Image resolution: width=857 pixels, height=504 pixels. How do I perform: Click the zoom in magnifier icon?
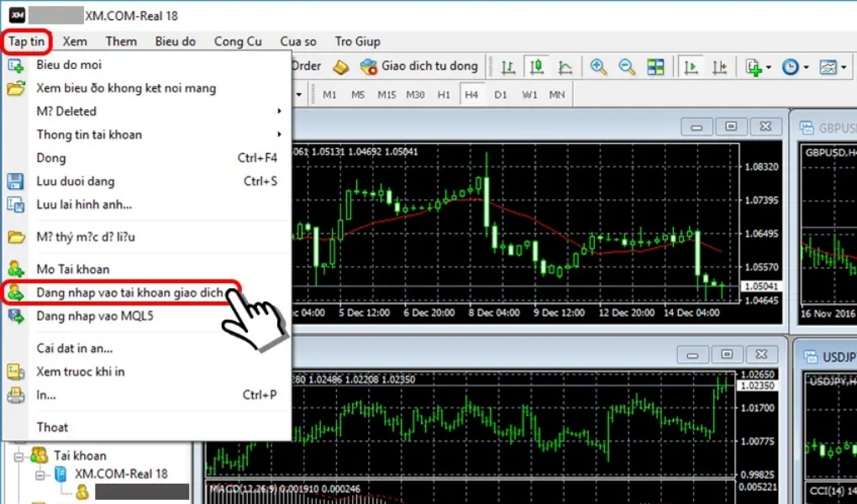click(x=598, y=66)
